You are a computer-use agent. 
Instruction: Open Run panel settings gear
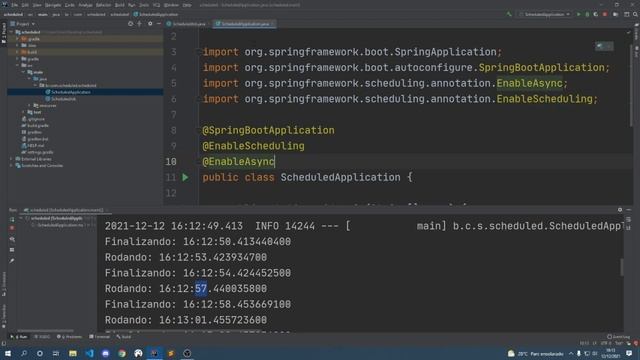point(620,210)
